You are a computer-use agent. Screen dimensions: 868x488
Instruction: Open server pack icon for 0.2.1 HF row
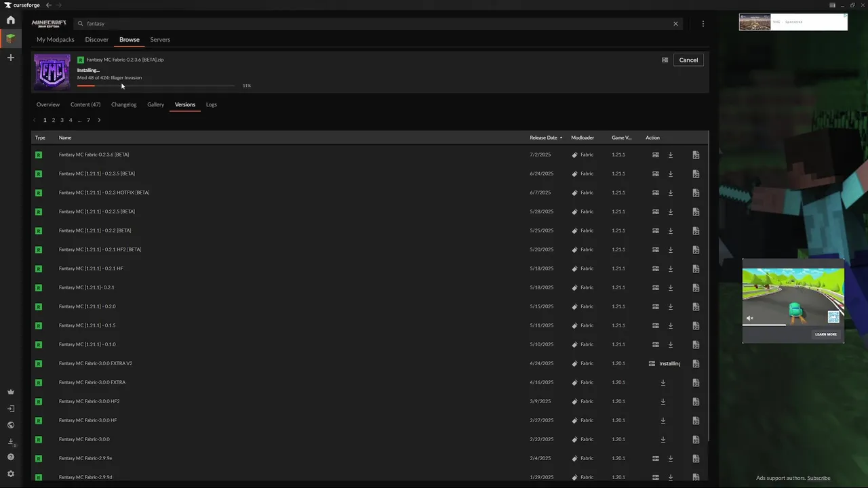655,268
